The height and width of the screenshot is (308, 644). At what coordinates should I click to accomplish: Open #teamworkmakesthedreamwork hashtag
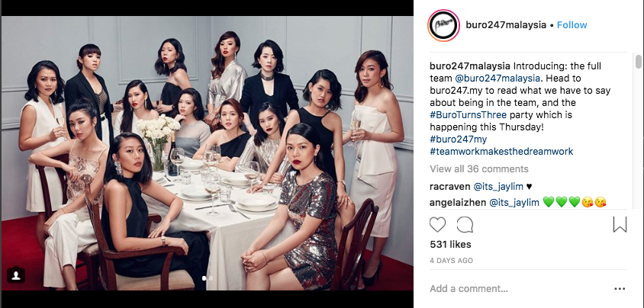point(501,152)
